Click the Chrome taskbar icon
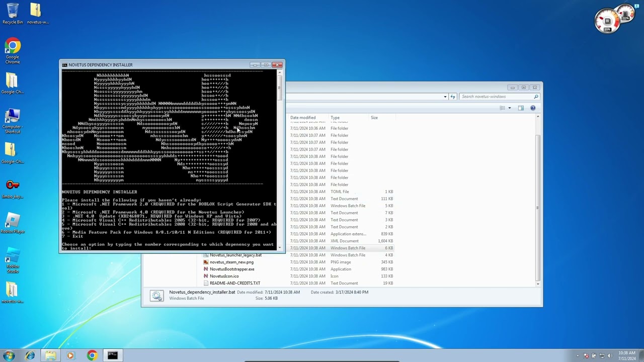 tap(92, 355)
